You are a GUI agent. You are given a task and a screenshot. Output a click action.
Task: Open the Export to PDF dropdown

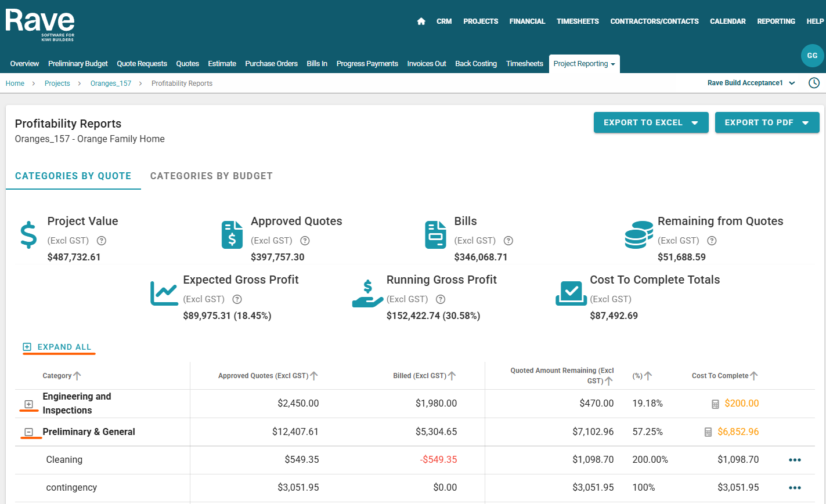point(766,122)
